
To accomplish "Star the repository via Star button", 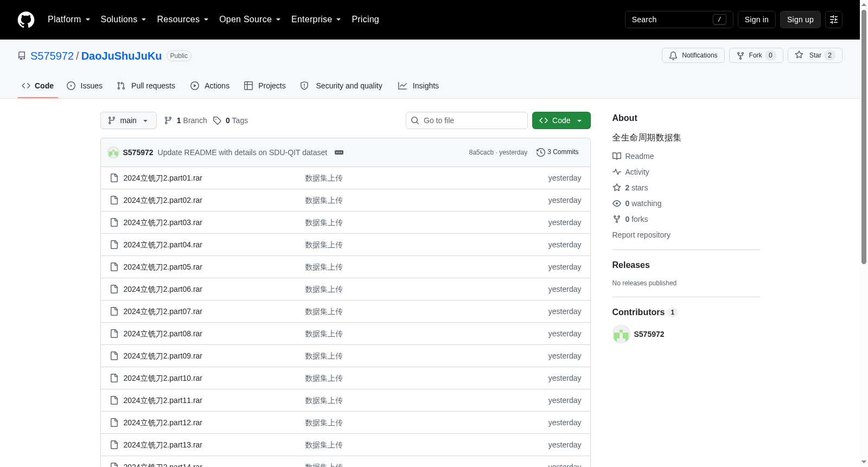I will 815,55.
